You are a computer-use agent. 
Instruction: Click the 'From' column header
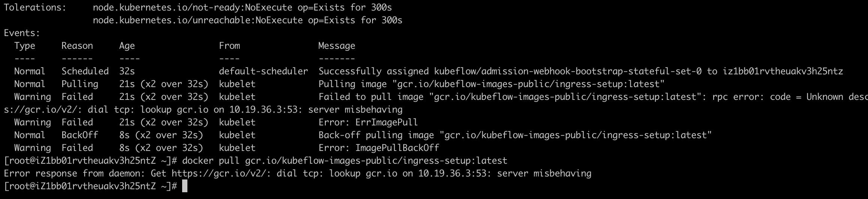point(229,46)
